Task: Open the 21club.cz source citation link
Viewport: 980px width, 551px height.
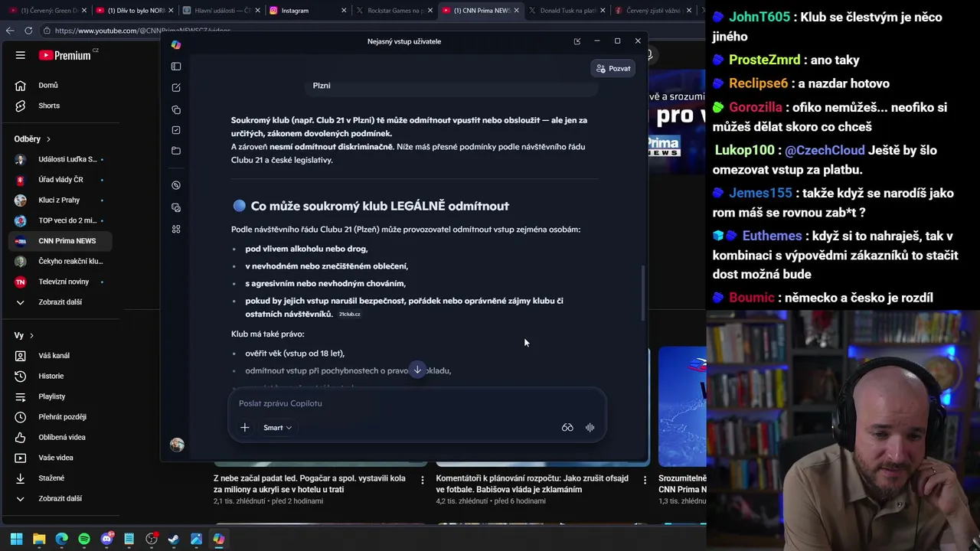Action: coord(350,315)
